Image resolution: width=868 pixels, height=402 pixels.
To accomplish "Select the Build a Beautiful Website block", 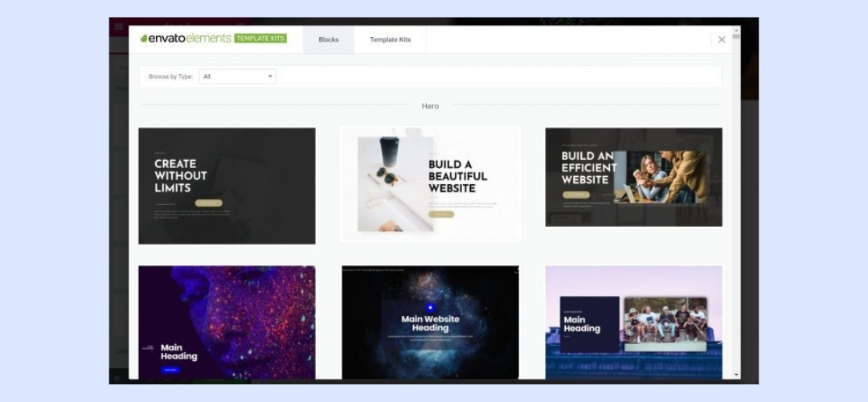I will [x=430, y=184].
